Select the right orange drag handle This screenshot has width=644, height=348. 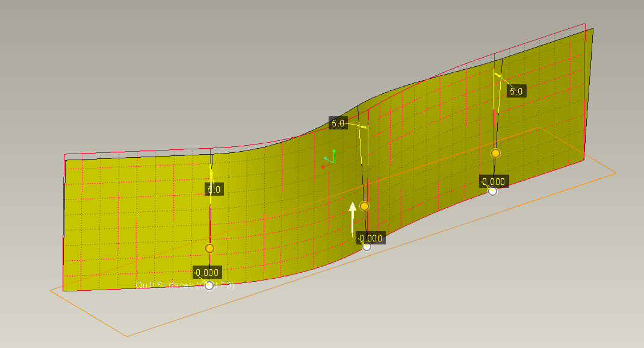click(x=495, y=154)
